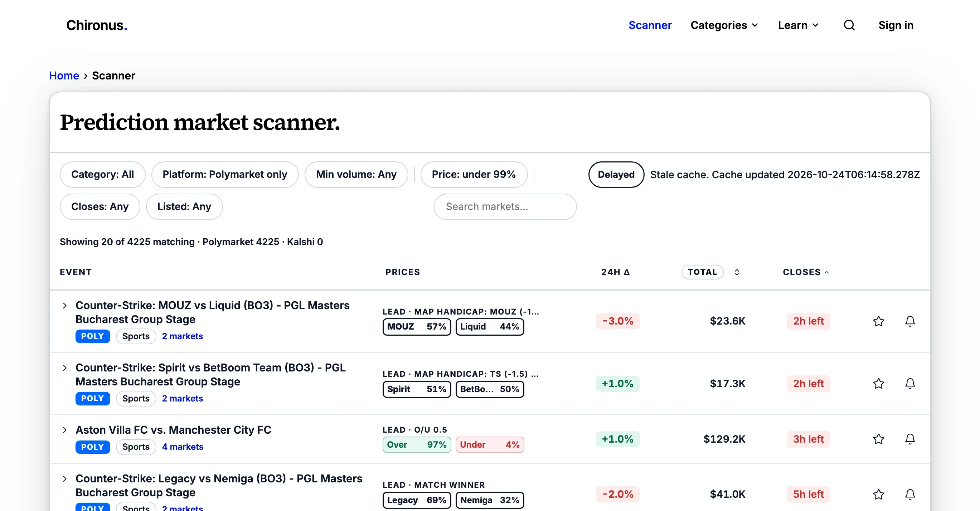Select the MOUZ 57% price chip
The image size is (980, 511).
pyautogui.click(x=417, y=327)
